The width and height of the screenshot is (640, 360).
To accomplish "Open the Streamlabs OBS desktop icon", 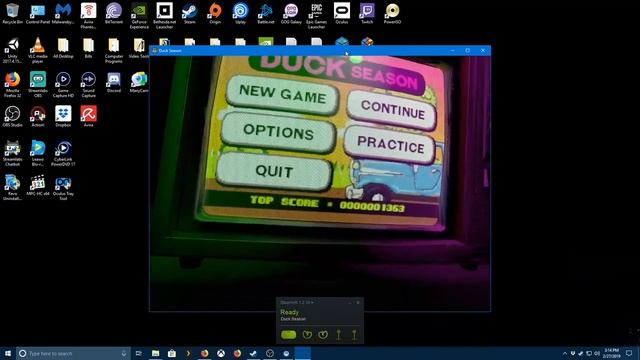I will pyautogui.click(x=38, y=84).
